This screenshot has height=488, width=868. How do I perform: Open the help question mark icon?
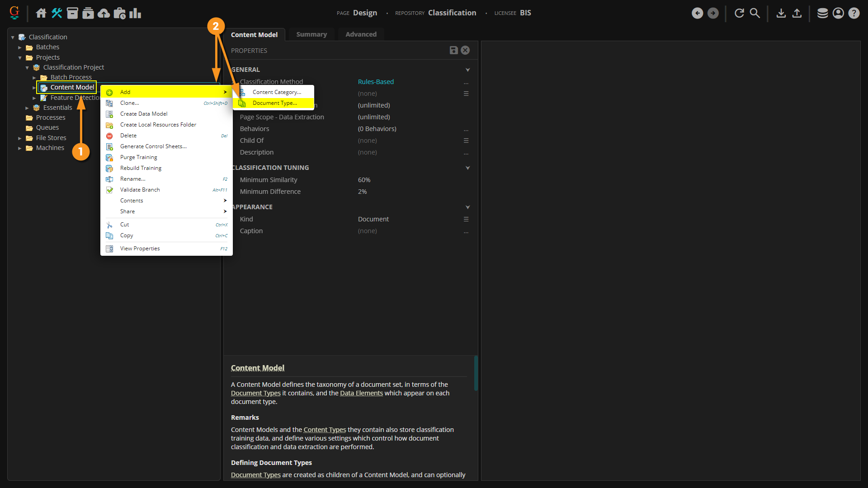(854, 13)
